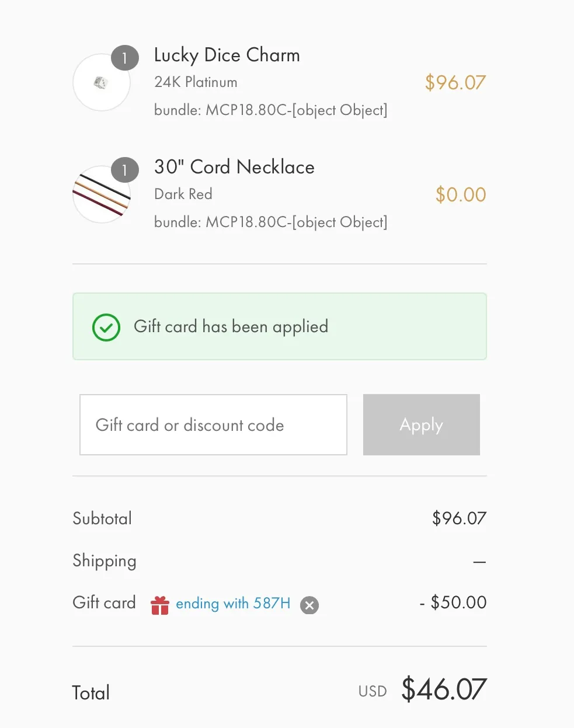Click the $96.07 charm price
This screenshot has height=728, width=574.
tap(455, 82)
